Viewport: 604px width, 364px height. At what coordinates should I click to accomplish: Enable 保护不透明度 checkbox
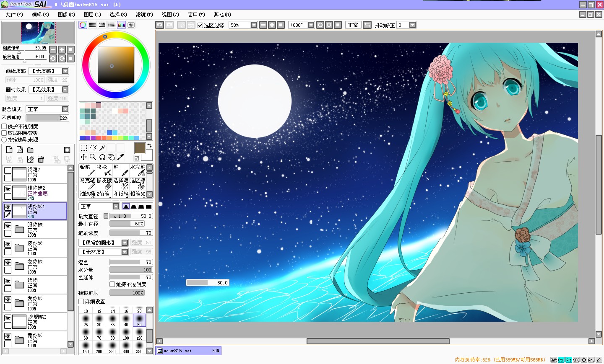coord(4,126)
